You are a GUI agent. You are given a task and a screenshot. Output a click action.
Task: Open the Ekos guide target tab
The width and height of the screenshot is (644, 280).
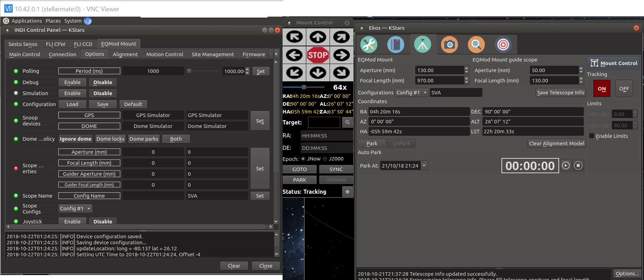coord(503,45)
